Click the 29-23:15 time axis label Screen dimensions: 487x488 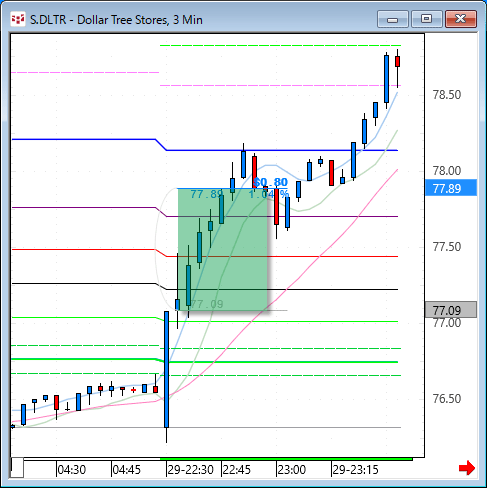point(355,470)
